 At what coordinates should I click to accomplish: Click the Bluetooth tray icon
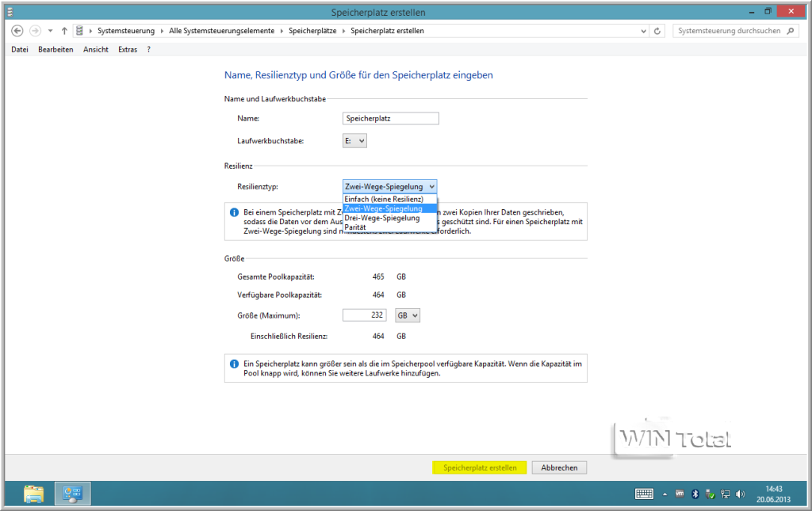click(695, 494)
